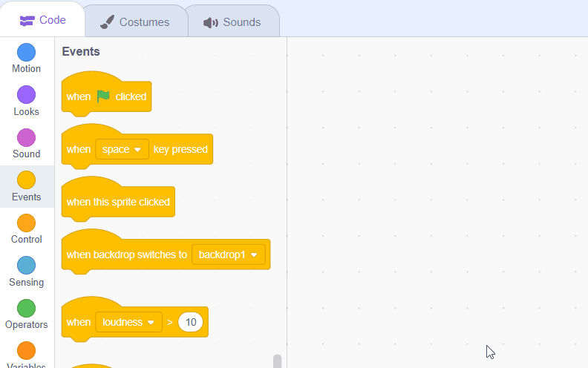Select the Variables category circle
Image resolution: width=588 pixels, height=368 pixels.
tap(26, 351)
